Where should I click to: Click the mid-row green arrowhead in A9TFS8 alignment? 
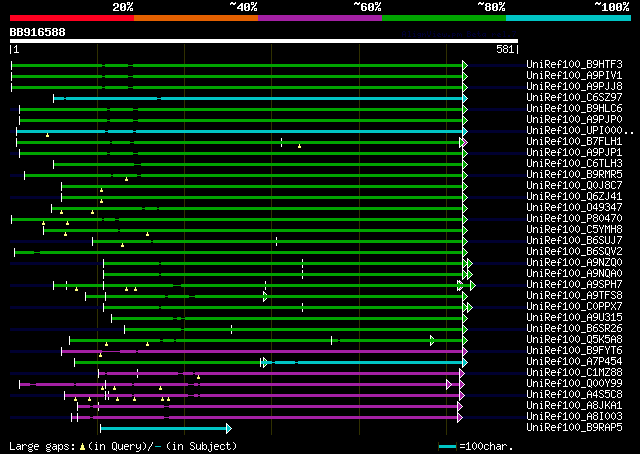(x=265, y=296)
